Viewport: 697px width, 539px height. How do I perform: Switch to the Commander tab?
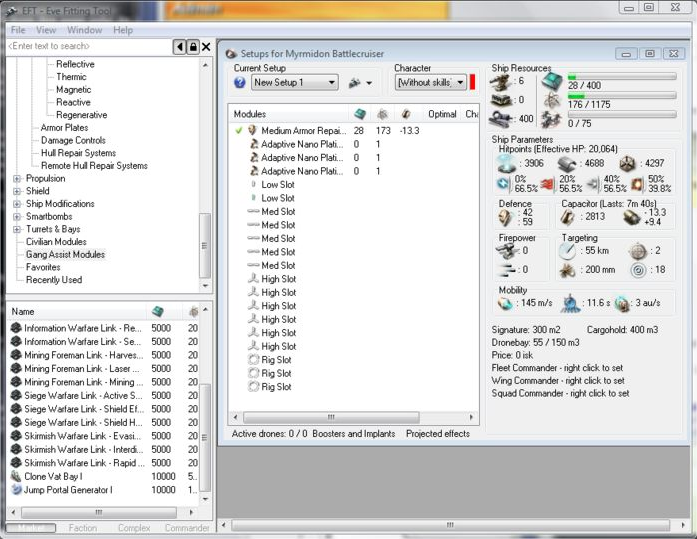tap(187, 528)
